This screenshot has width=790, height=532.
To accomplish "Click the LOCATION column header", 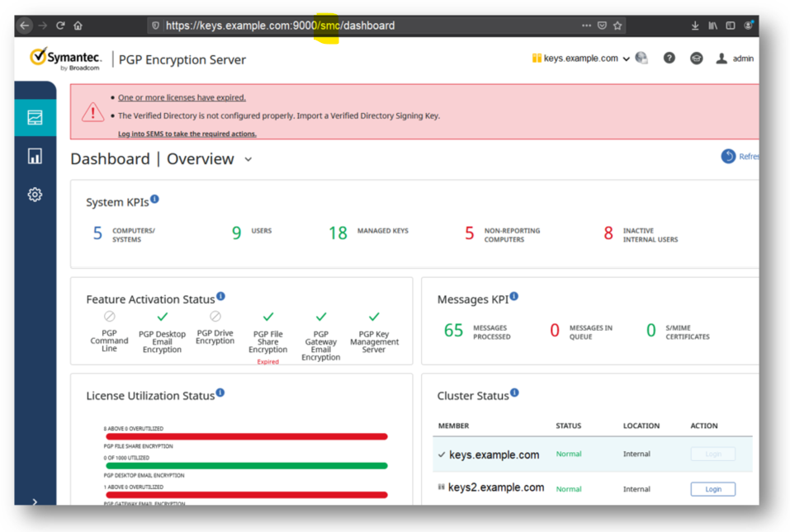I will [x=641, y=426].
